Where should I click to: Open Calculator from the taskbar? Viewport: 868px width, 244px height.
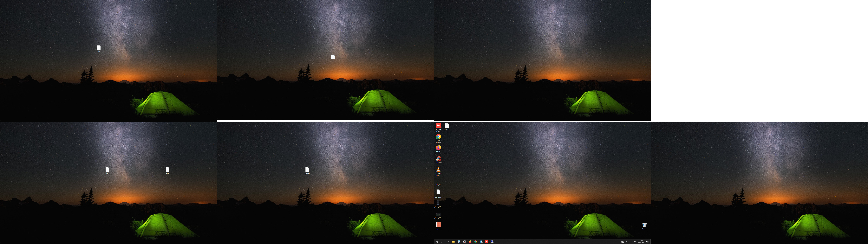(459, 242)
